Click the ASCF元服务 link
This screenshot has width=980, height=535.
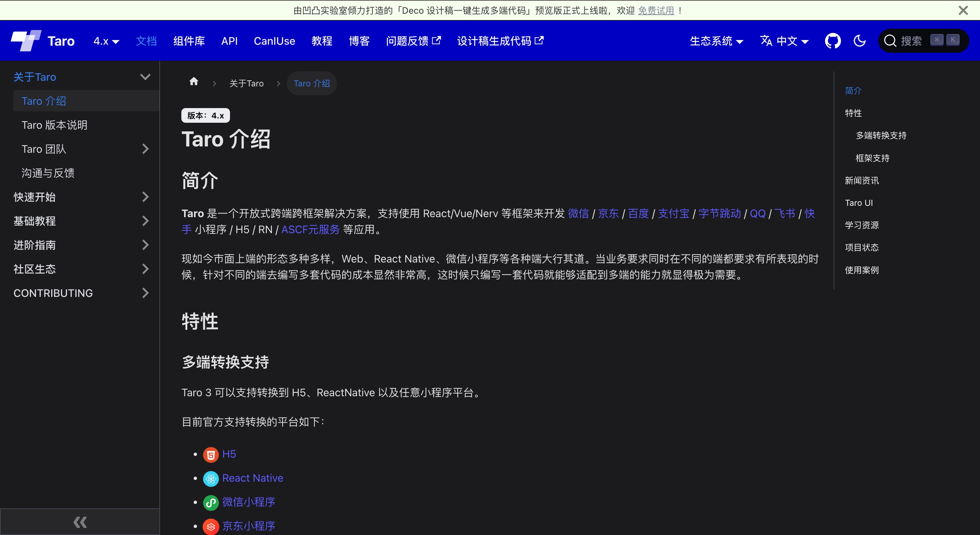tap(310, 229)
